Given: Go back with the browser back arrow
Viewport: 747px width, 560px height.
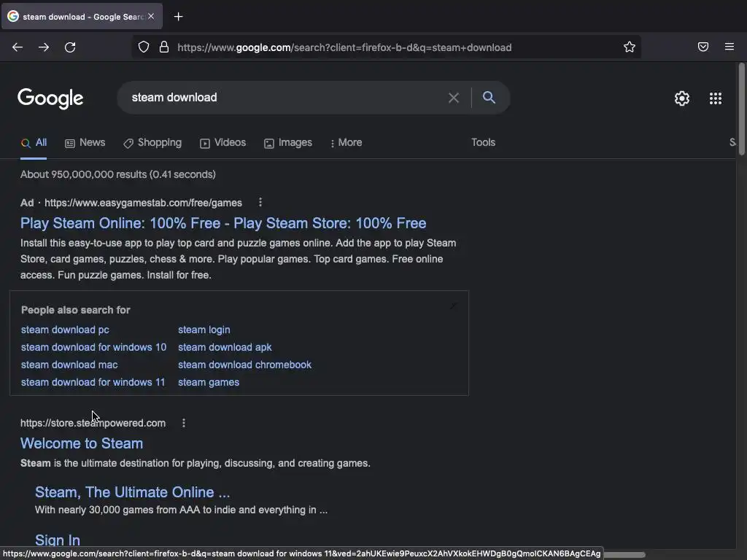Looking at the screenshot, I should pyautogui.click(x=18, y=47).
